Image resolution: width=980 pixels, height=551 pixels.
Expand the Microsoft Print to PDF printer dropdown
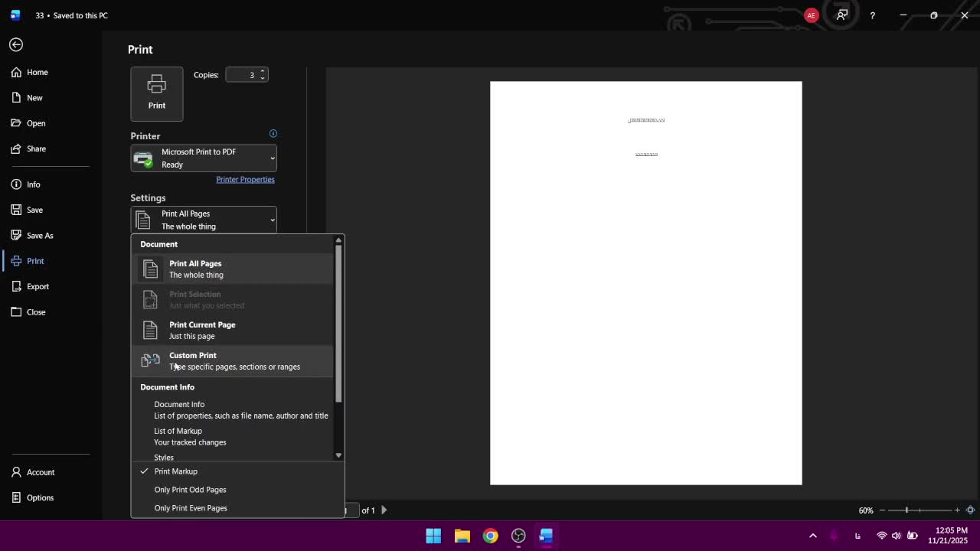coord(204,158)
